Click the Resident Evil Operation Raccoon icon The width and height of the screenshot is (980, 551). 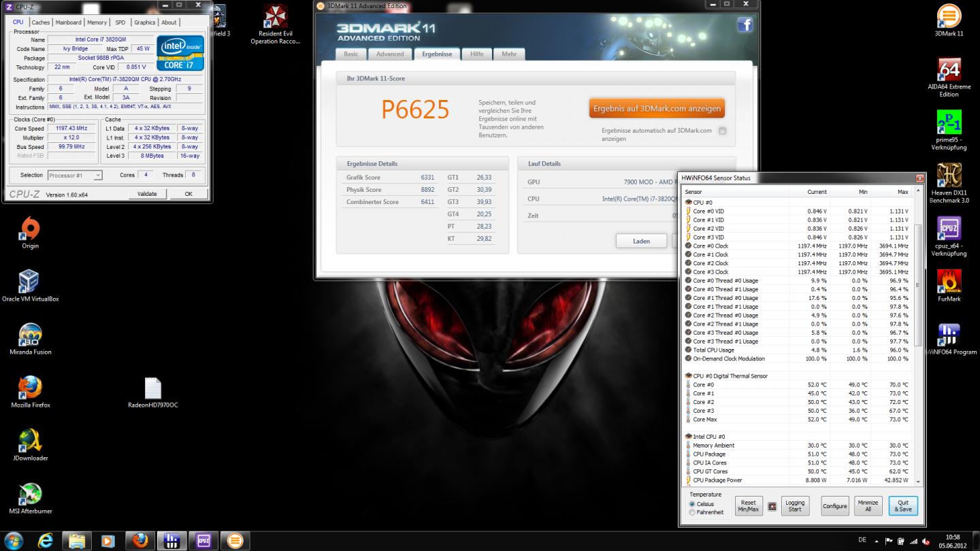tap(275, 24)
